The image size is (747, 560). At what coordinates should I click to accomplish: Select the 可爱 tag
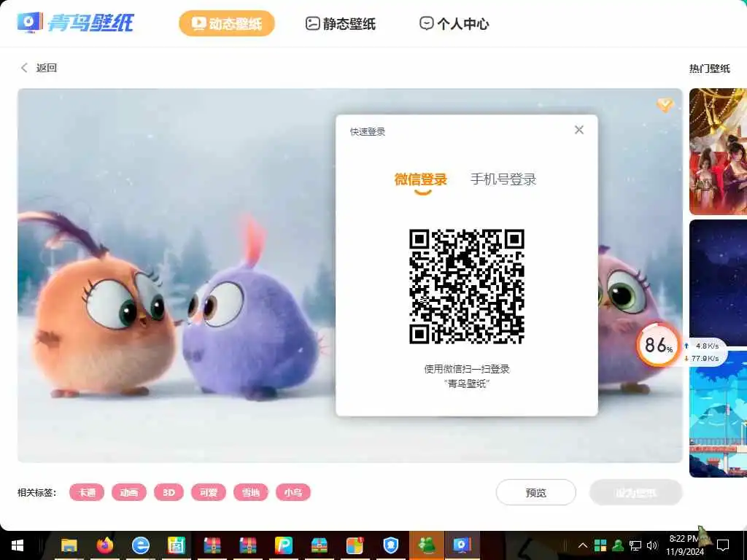pos(208,492)
